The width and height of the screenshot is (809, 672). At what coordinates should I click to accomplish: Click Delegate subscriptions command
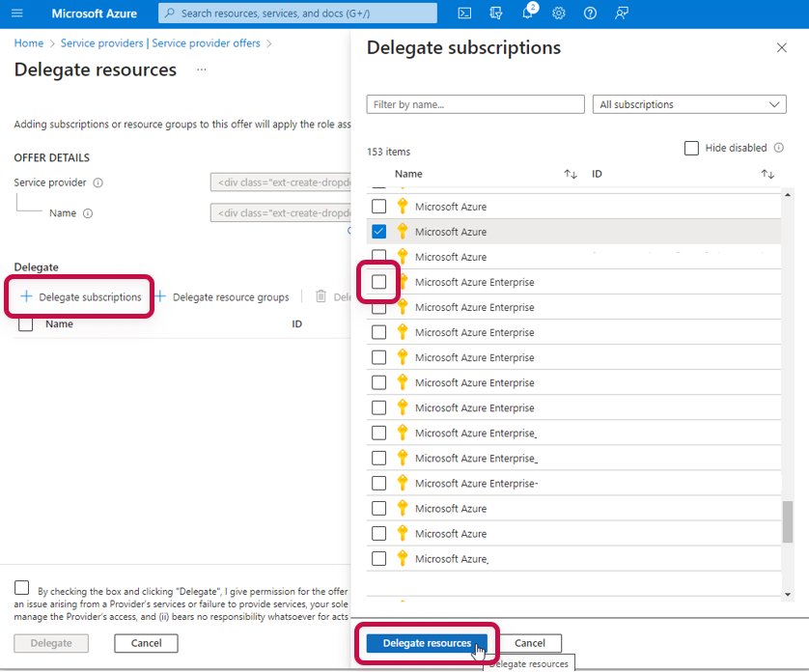pyautogui.click(x=81, y=297)
